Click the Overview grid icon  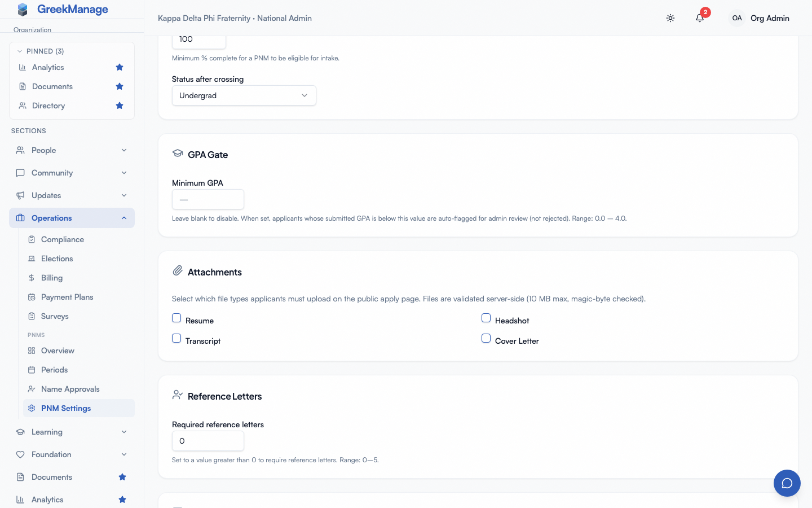32,351
